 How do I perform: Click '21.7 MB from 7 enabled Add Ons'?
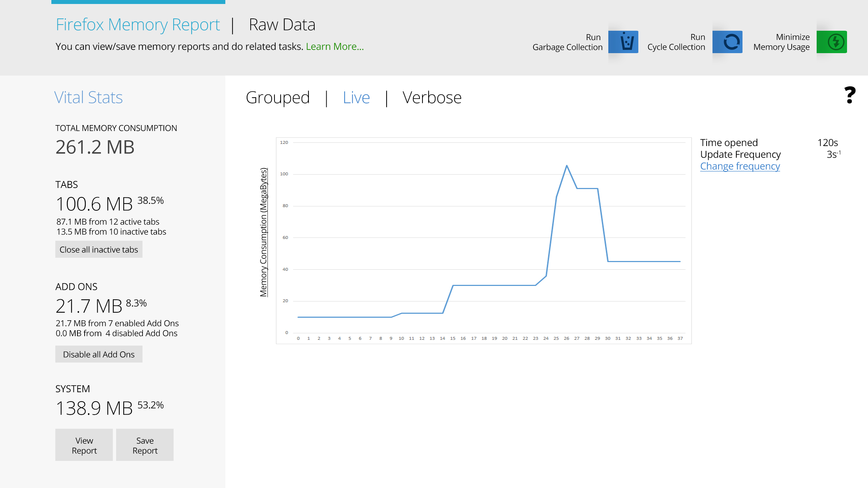[x=117, y=323]
